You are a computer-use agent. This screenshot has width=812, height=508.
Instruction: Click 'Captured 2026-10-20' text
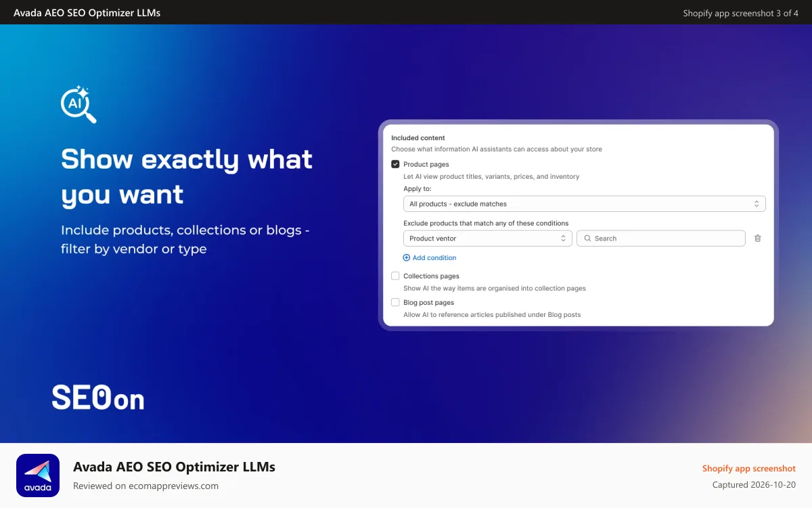[x=754, y=485]
